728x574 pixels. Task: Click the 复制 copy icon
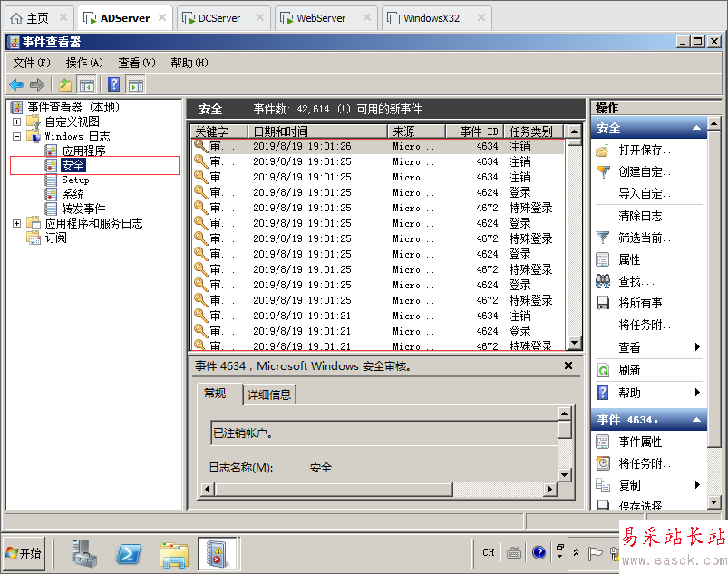coord(603,485)
